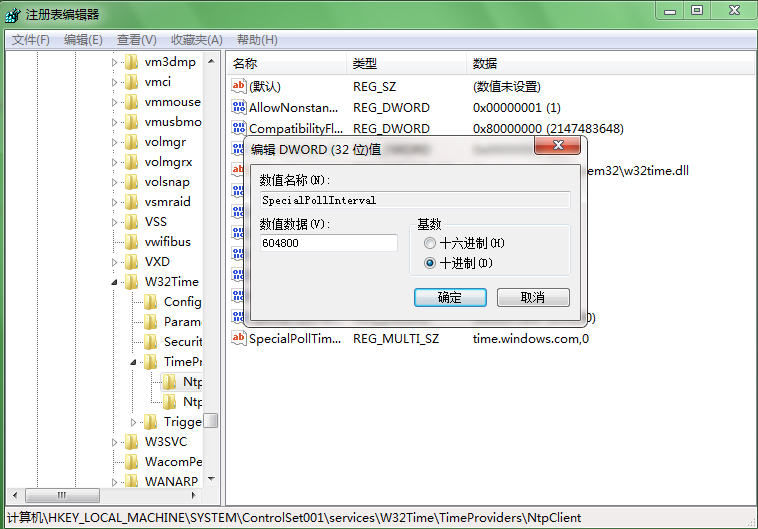Image resolution: width=758 pixels, height=529 pixels.
Task: Click the SpecialPollTim multi-string value icon
Action: pos(239,339)
